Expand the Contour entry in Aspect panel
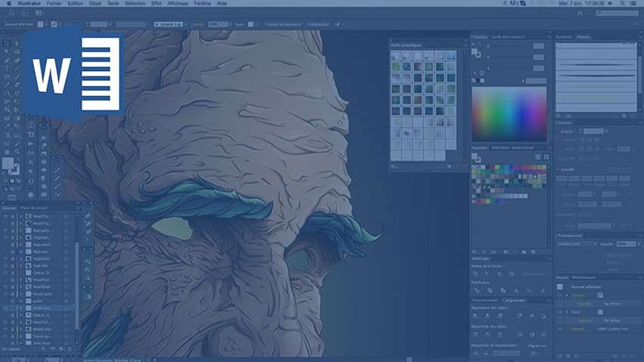 pyautogui.click(x=567, y=295)
